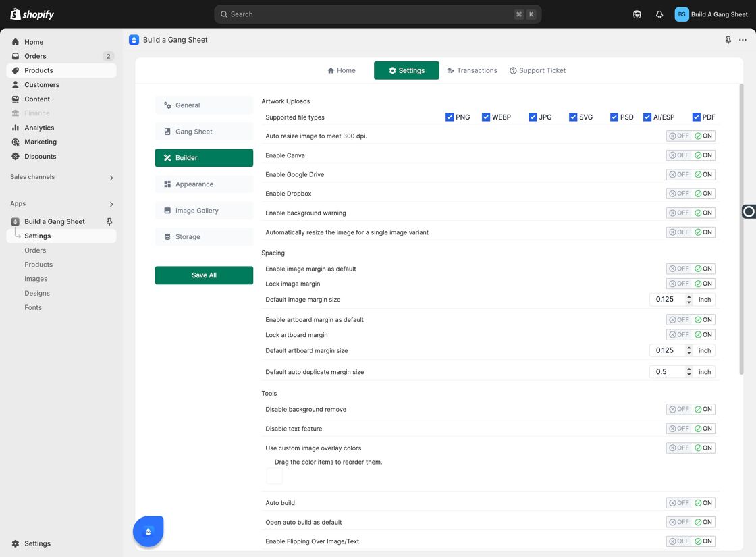Viewport: 756px width, 557px height.
Task: Click stepper arrows for Default artboard margin size
Action: (x=689, y=350)
